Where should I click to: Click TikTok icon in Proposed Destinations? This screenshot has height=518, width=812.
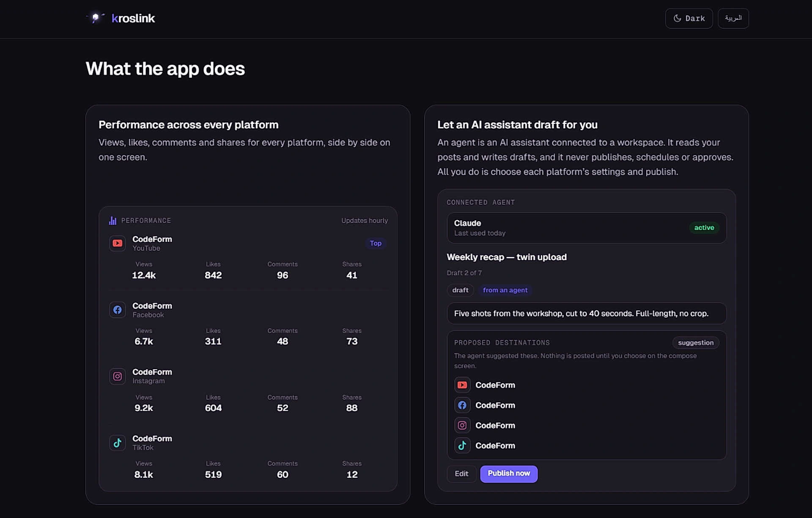(x=462, y=446)
